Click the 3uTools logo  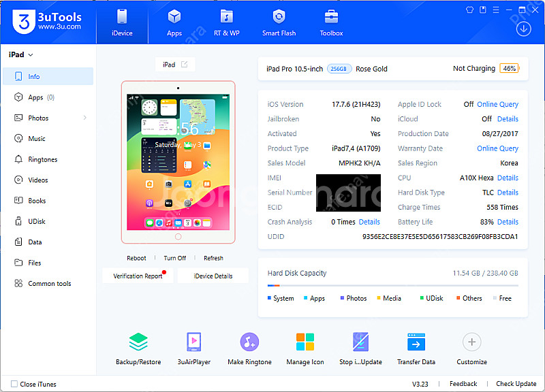click(47, 22)
